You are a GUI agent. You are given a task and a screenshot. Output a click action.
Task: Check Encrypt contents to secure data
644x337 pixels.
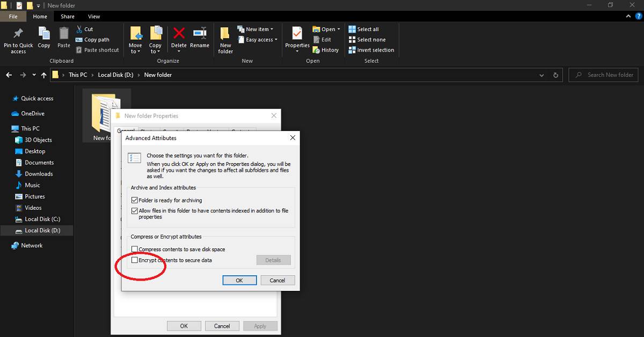pyautogui.click(x=135, y=260)
